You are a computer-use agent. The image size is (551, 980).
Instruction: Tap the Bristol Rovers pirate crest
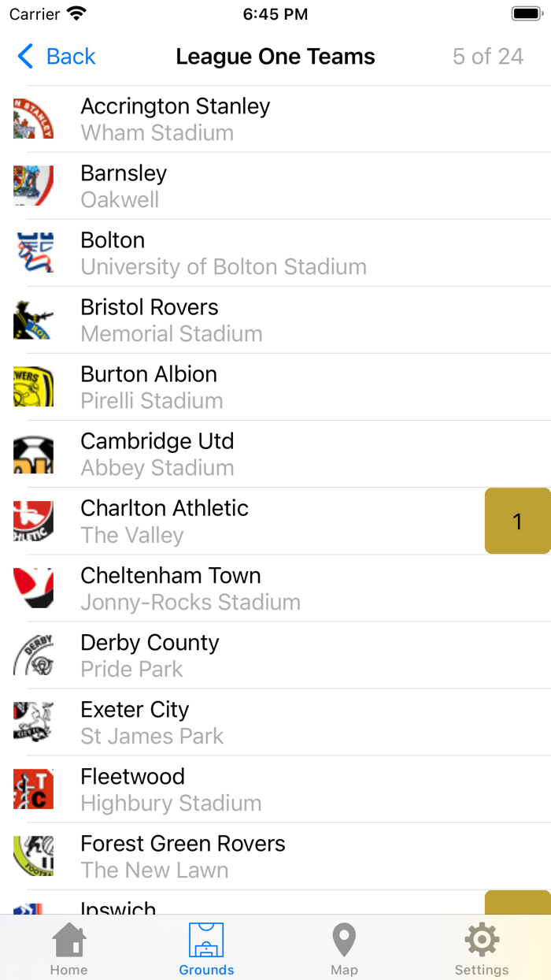coord(33,320)
